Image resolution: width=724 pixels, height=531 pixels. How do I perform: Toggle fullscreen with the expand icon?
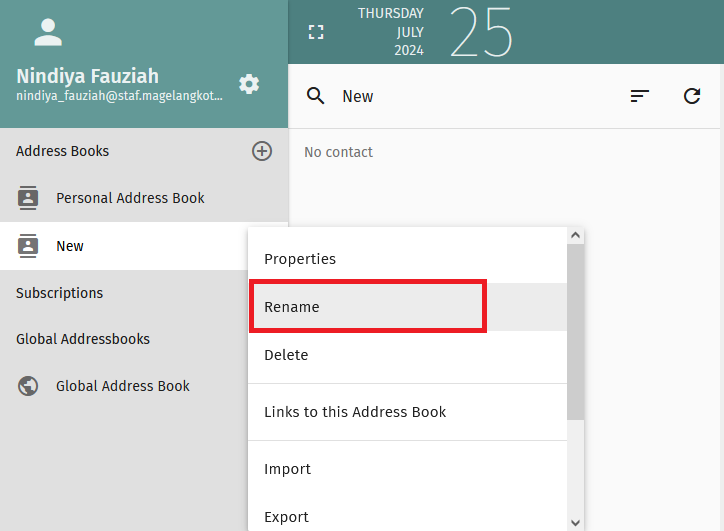pos(316,32)
